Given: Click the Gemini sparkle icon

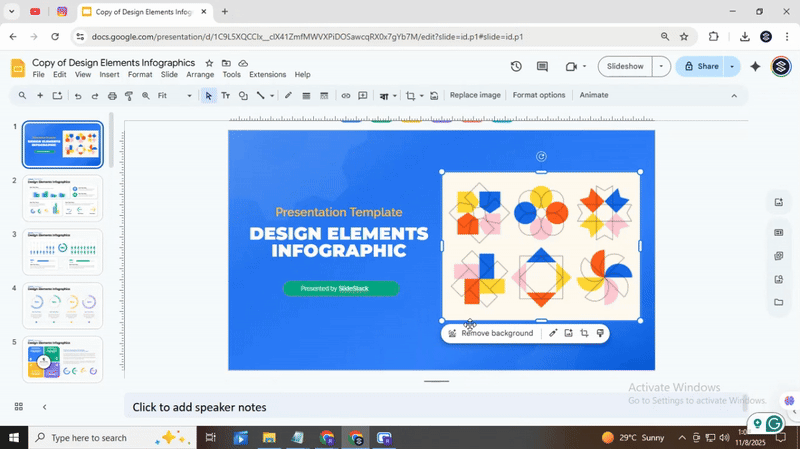Looking at the screenshot, I should 755,67.
